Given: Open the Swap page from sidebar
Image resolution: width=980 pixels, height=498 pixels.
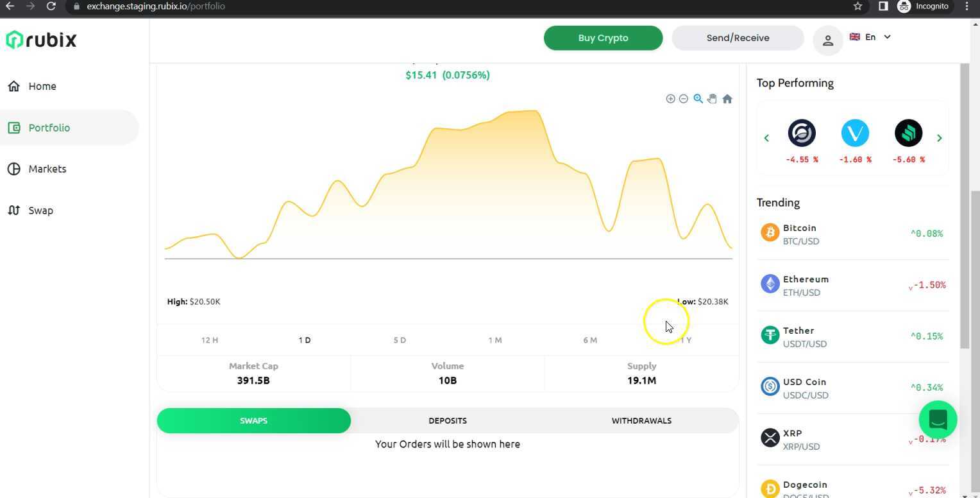Looking at the screenshot, I should 40,210.
